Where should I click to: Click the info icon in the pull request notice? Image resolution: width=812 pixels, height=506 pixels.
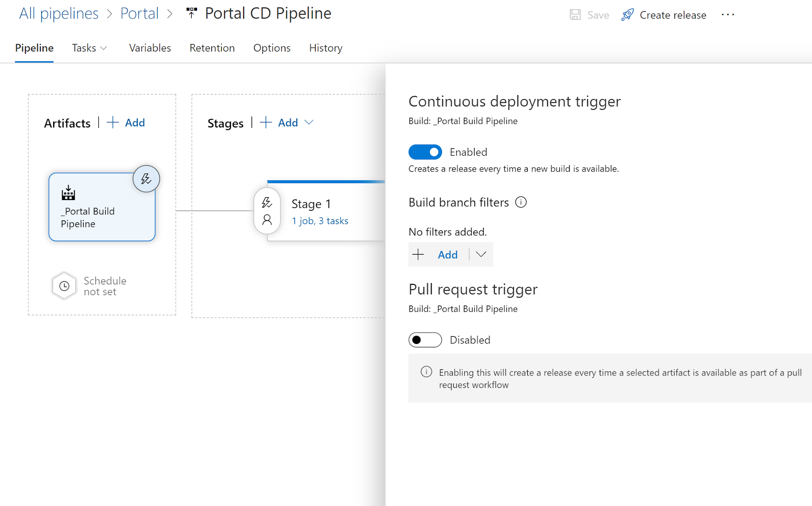click(426, 372)
